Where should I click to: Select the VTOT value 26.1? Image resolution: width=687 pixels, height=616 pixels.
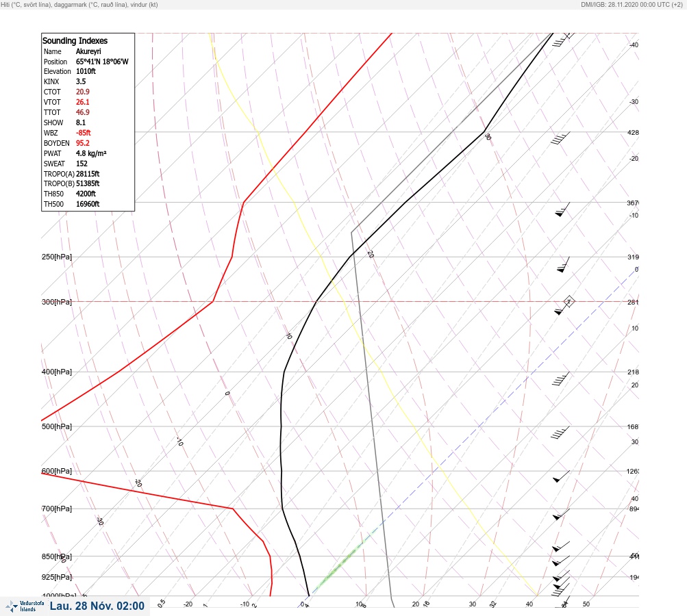tap(82, 102)
